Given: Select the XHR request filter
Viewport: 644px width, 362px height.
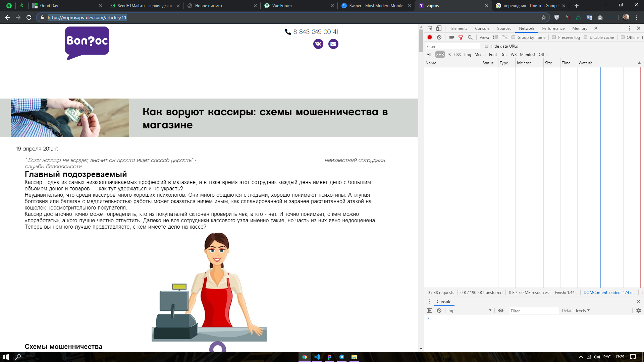Looking at the screenshot, I should tap(440, 55).
